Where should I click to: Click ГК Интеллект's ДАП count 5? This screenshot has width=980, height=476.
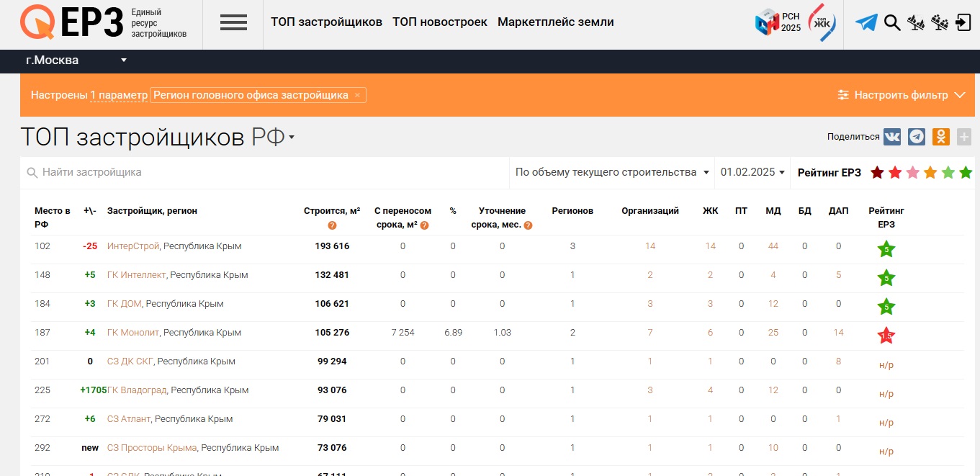coord(838,275)
